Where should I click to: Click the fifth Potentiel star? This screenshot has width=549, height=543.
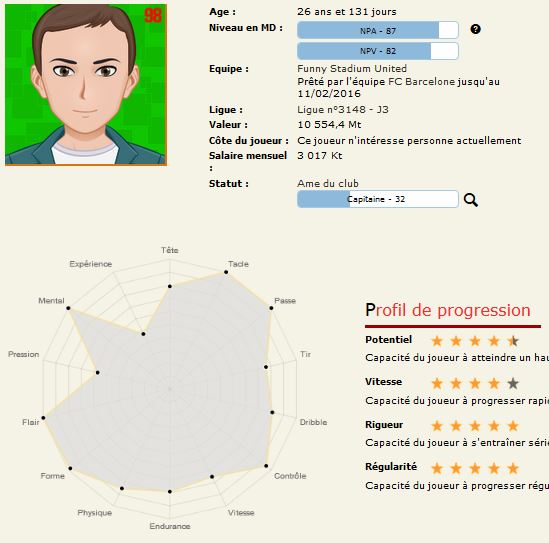513,341
